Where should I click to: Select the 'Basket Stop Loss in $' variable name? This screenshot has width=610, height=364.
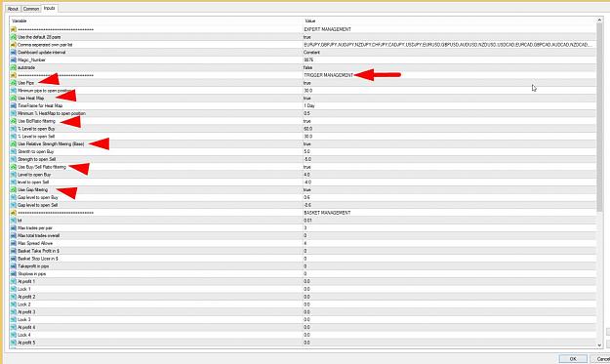pos(38,259)
